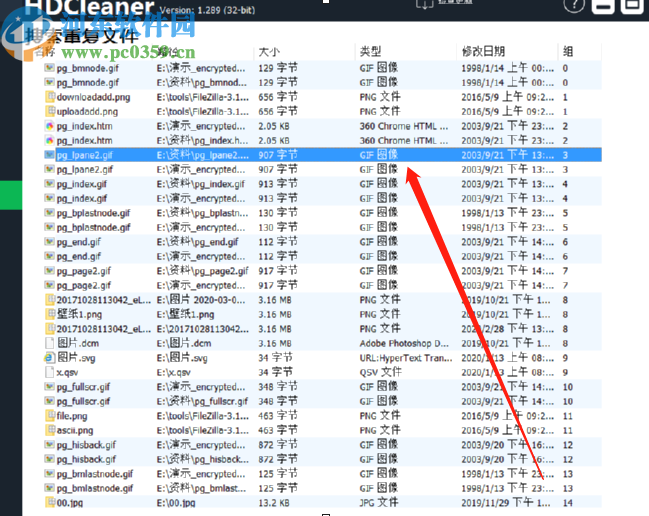
Task: Select pg_hisback.gif name in E:\资料 row
Action: [86, 459]
